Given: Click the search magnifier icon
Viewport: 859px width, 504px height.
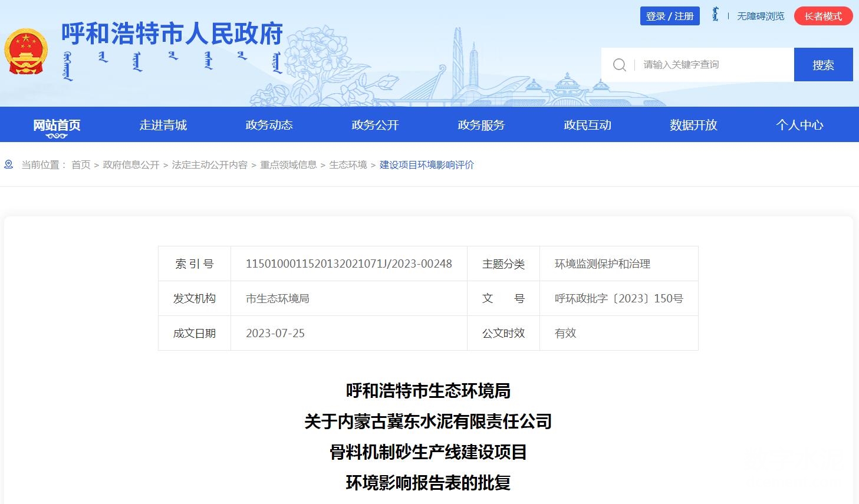Looking at the screenshot, I should coord(619,65).
